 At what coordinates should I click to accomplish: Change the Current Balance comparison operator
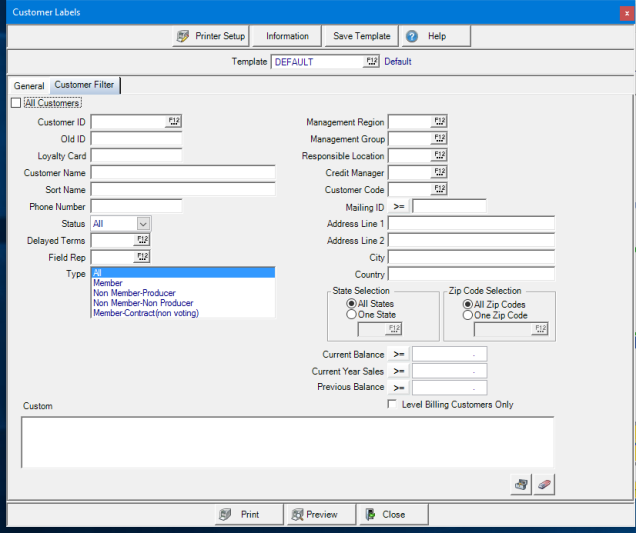pos(399,354)
